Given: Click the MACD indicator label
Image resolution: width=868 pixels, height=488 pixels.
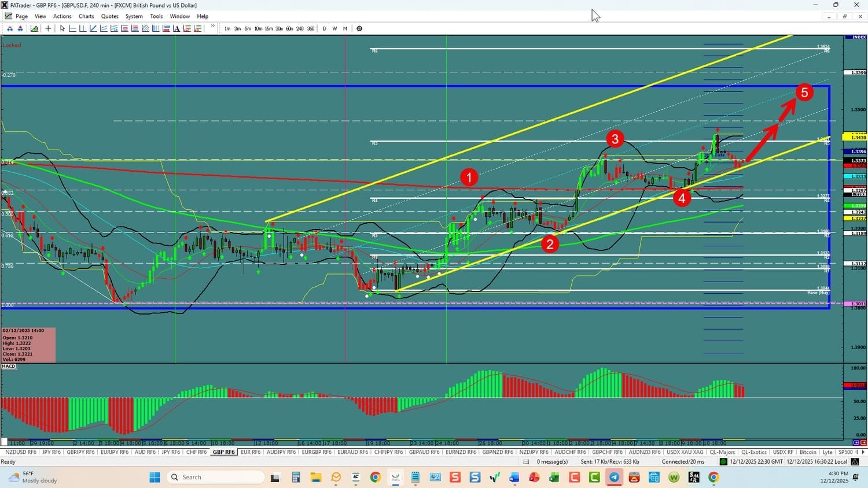Looking at the screenshot, I should pyautogui.click(x=9, y=367).
